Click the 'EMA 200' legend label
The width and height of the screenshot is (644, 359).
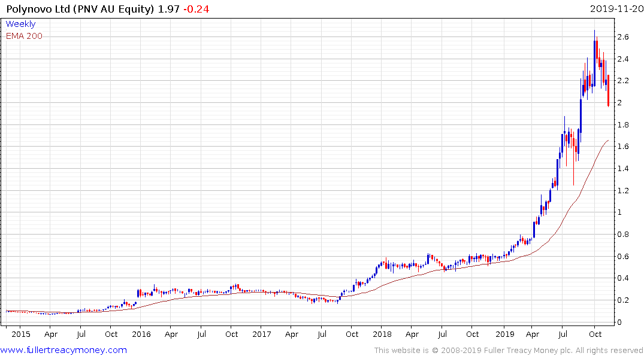click(x=24, y=36)
